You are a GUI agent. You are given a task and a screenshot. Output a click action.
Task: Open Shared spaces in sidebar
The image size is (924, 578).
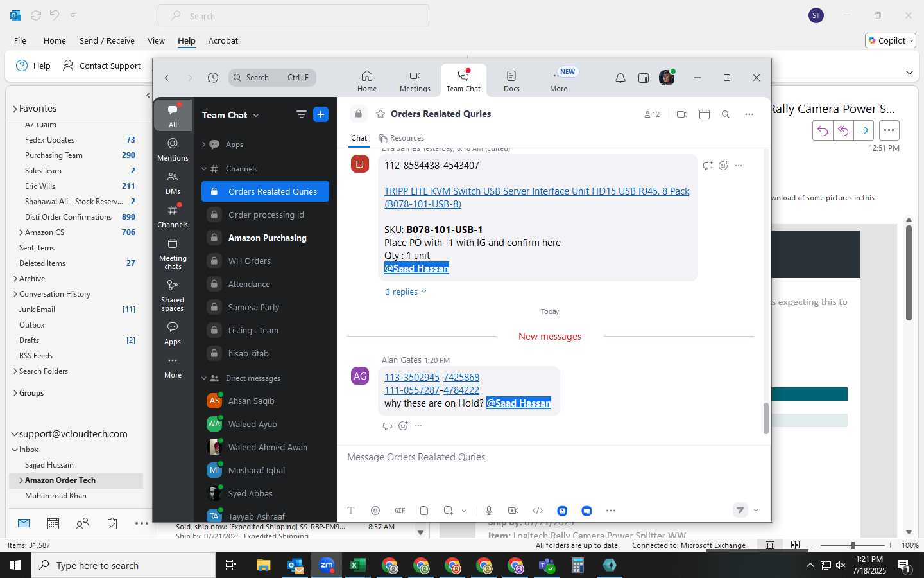pyautogui.click(x=173, y=295)
